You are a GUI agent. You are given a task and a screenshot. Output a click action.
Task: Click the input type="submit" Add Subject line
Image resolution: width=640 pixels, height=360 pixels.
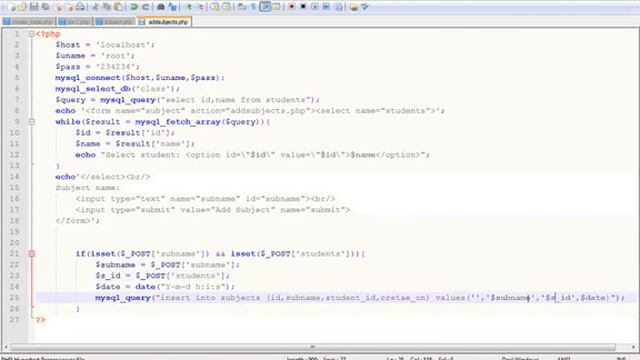(x=213, y=210)
